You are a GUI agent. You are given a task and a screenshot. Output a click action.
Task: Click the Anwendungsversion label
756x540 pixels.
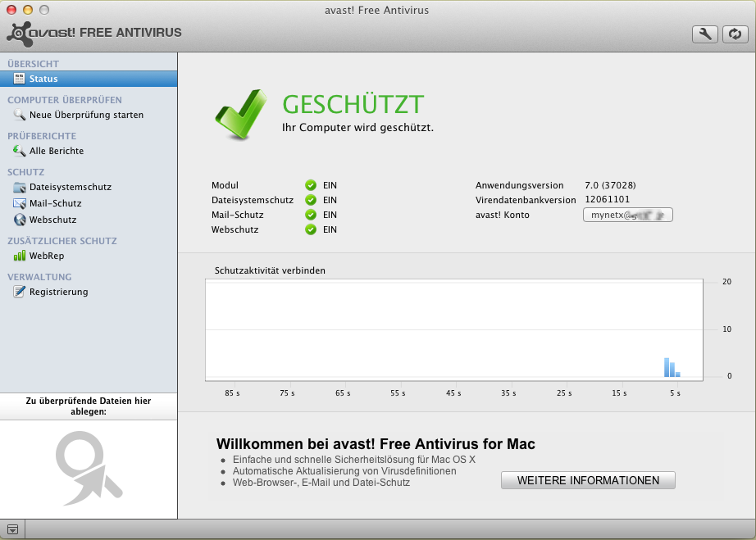[x=519, y=185]
